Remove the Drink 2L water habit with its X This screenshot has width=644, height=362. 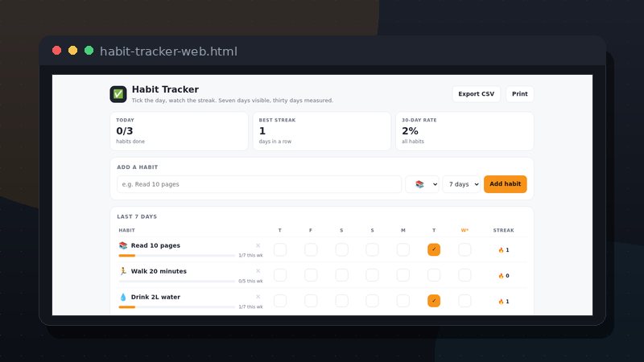258,297
